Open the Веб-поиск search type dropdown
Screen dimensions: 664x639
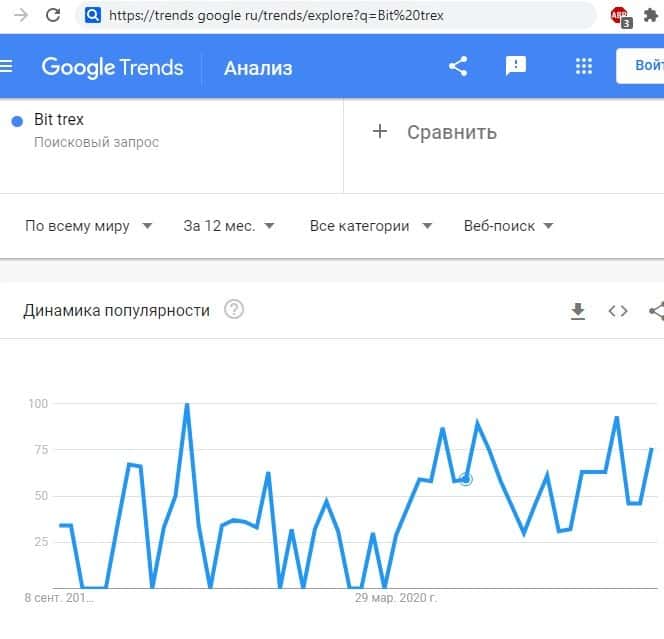coord(509,226)
